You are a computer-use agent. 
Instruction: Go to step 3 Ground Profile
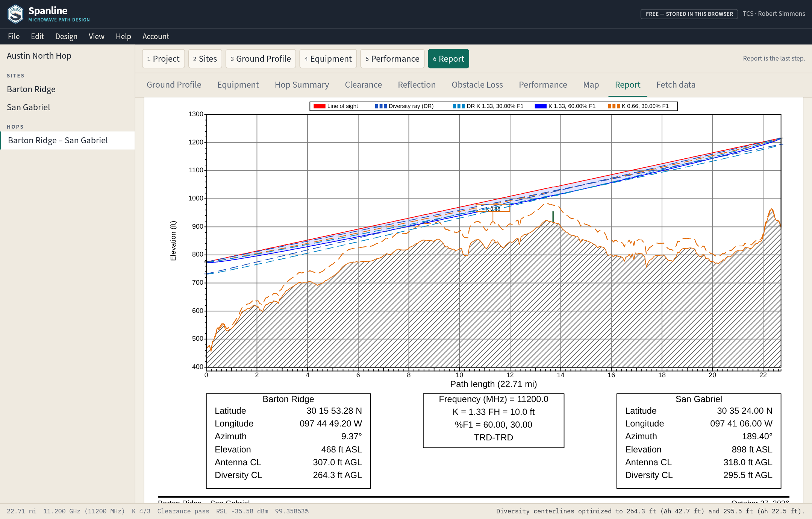tap(261, 59)
